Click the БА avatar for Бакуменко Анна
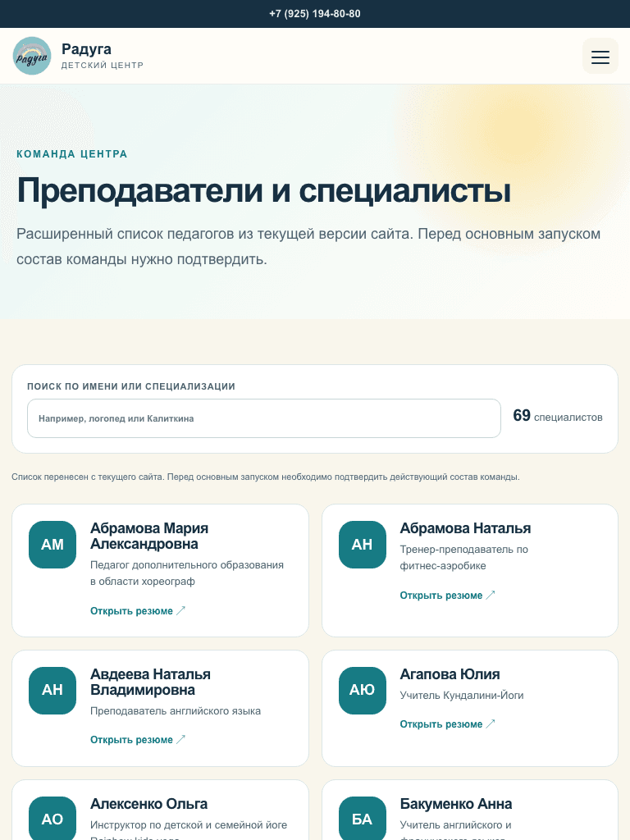630x840 pixels. [362, 819]
